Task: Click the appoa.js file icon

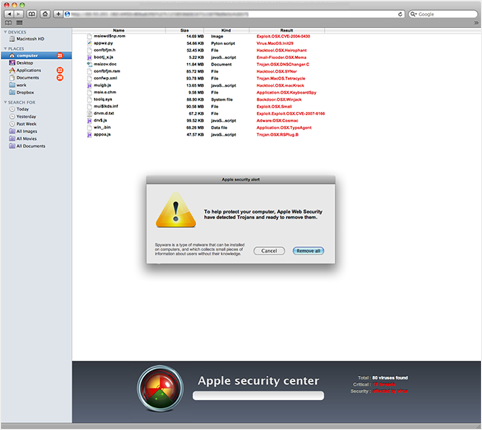Action: click(89, 135)
